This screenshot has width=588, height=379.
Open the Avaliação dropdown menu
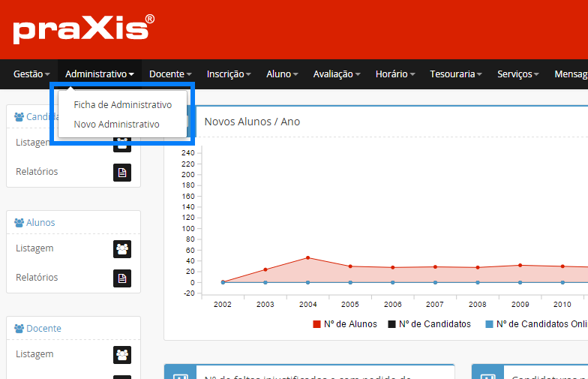click(x=337, y=74)
